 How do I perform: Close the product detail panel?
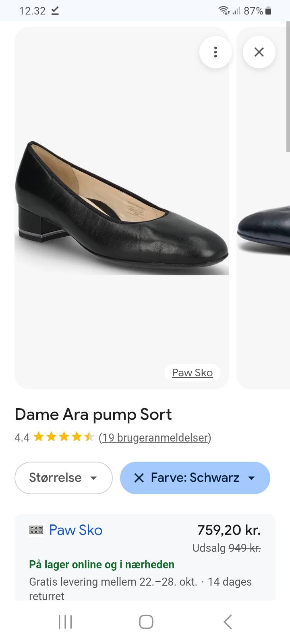[x=259, y=52]
